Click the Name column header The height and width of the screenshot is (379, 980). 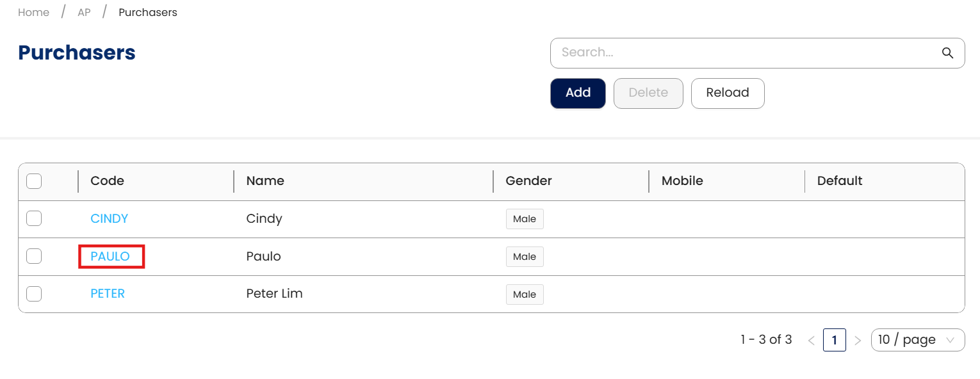pos(265,181)
